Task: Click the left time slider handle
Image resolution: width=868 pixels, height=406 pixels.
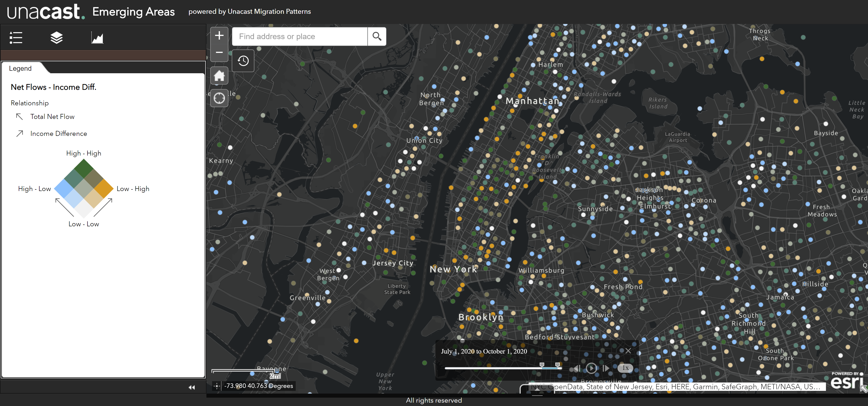Action: pos(542,365)
